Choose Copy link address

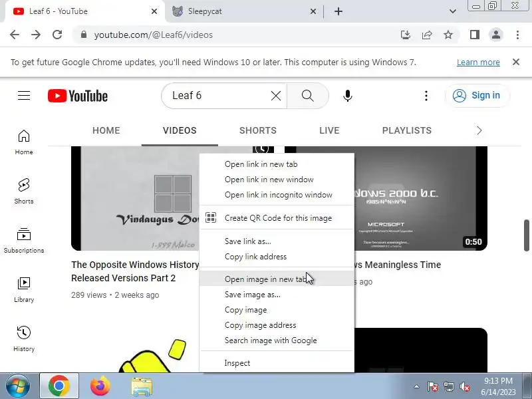277,257
